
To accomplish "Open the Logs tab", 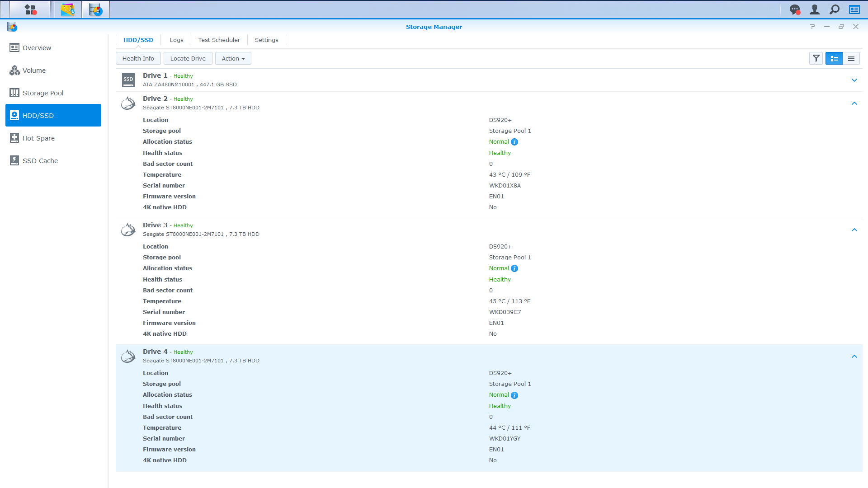I will pos(176,40).
